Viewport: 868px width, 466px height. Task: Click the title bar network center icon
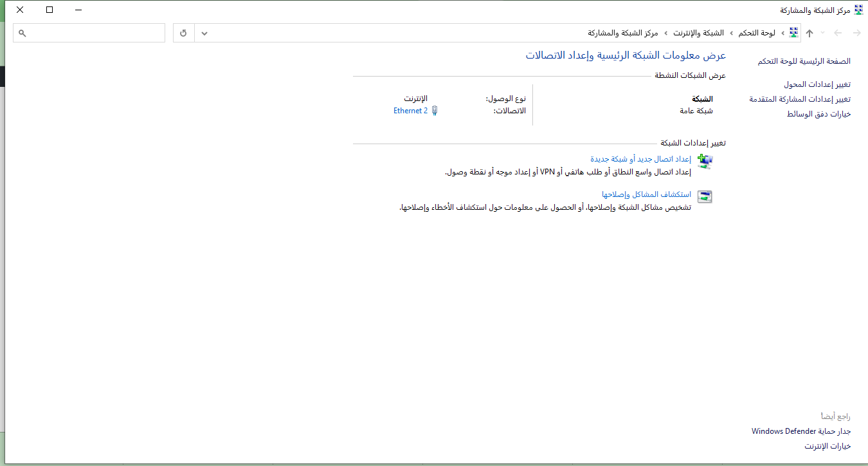point(858,10)
